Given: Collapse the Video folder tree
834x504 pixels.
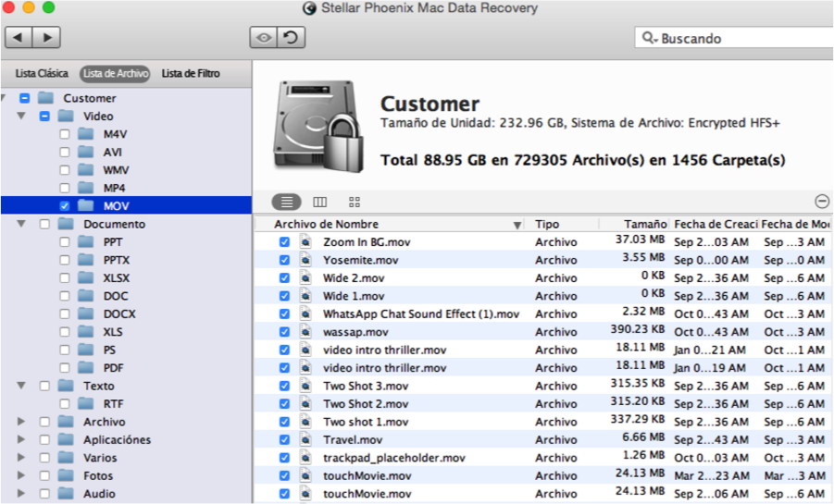Looking at the screenshot, I should click(x=21, y=116).
